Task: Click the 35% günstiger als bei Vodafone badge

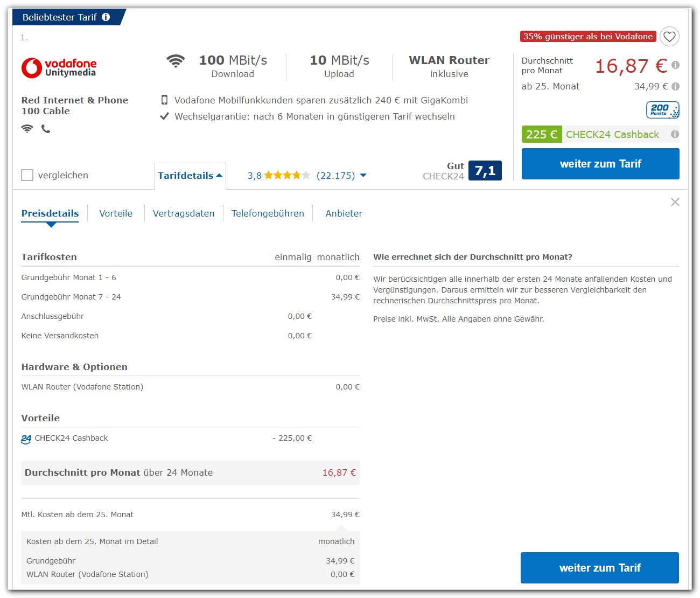Action: click(588, 37)
